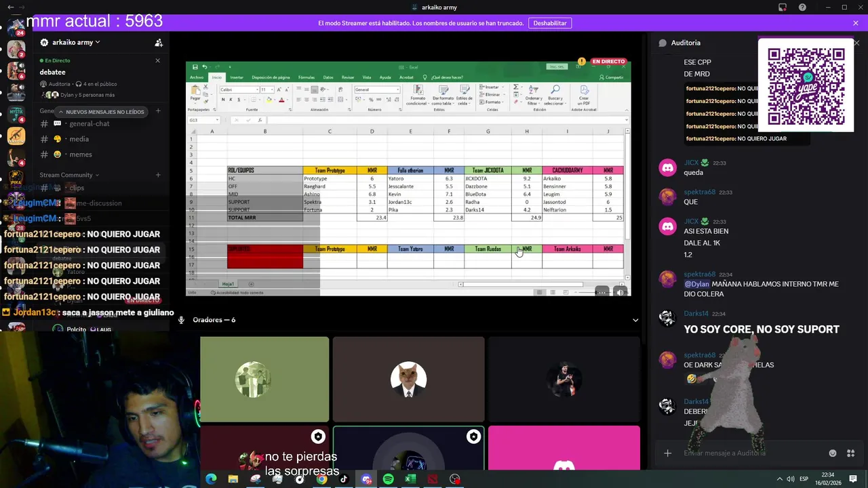Click JICX username on the queda message
Image resolution: width=868 pixels, height=488 pixels.
[x=691, y=163]
